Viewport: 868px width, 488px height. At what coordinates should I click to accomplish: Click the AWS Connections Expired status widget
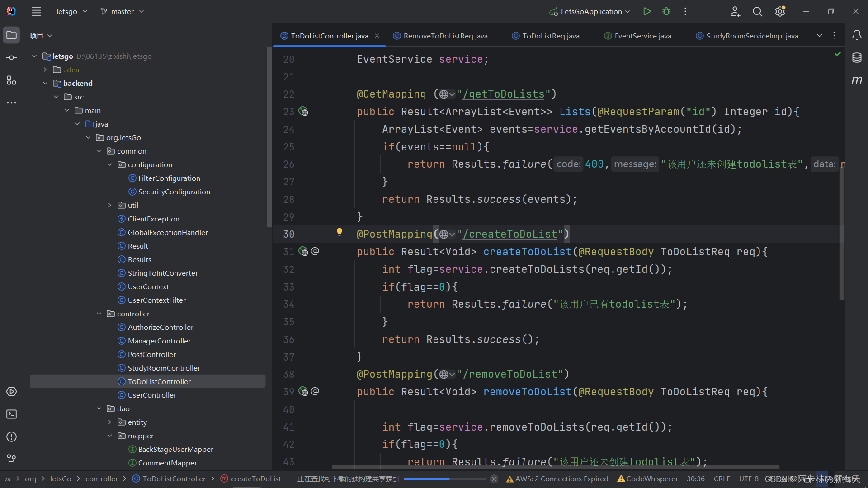tap(557, 479)
